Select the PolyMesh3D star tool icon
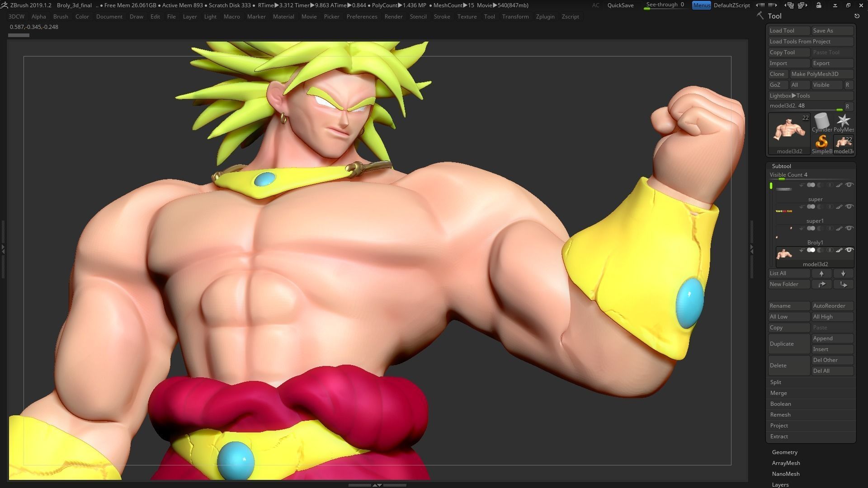The image size is (868, 488). point(844,122)
